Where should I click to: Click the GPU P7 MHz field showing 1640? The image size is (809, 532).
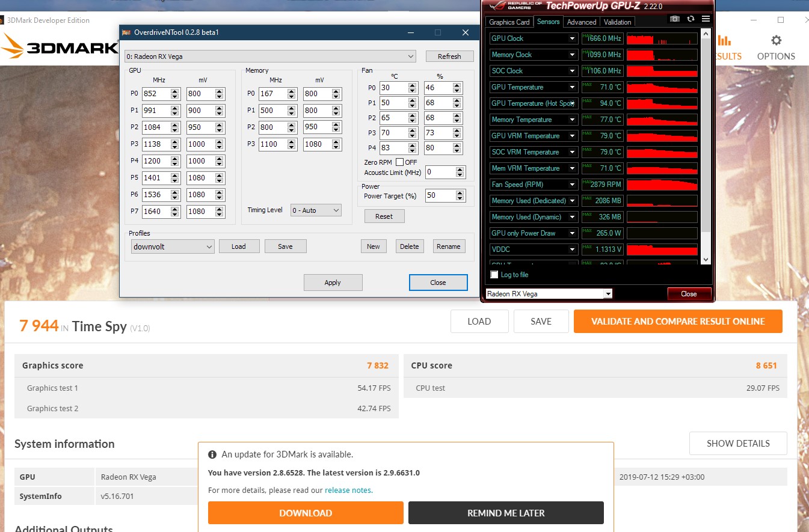(156, 212)
